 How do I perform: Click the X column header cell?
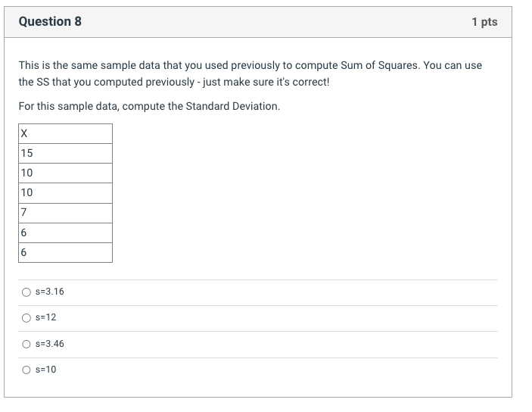click(x=66, y=134)
